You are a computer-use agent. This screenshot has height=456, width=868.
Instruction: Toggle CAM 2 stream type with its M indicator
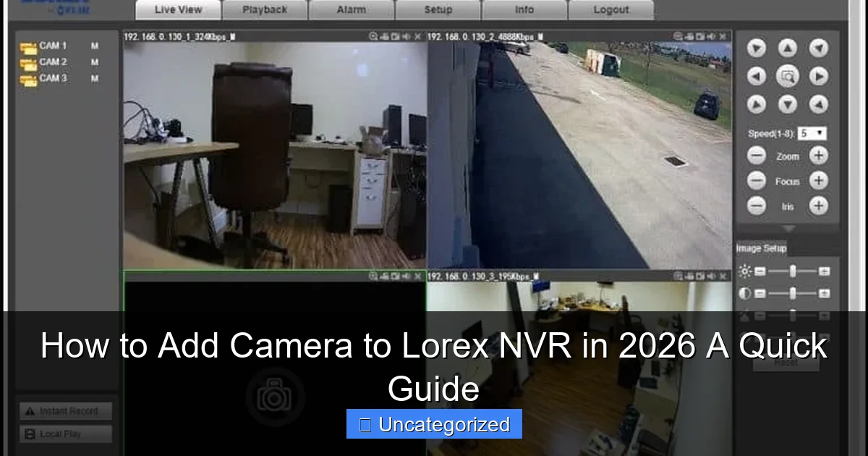pos(94,62)
